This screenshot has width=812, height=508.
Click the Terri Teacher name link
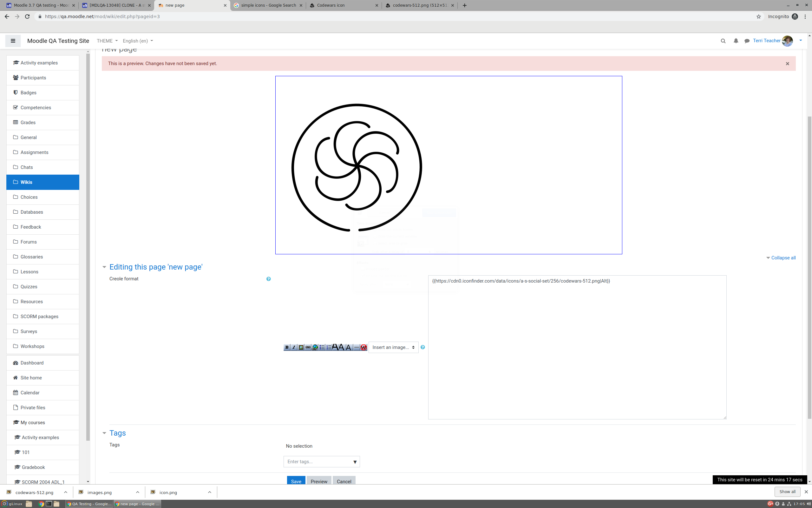(766, 41)
